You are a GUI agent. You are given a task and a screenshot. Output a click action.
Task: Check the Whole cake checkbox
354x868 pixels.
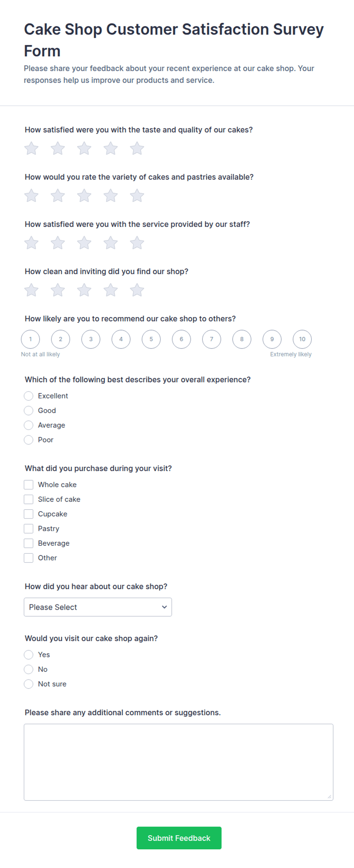[x=29, y=485]
